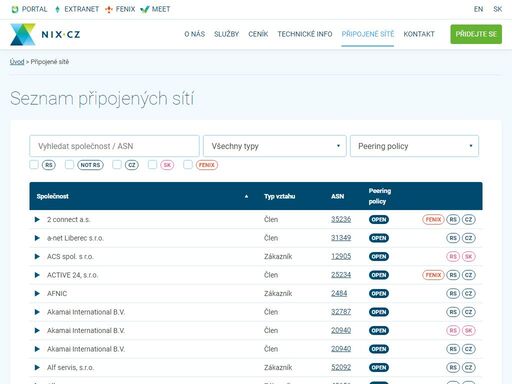Click the PORTAL shield icon
This screenshot has height=384, width=512.
pyautogui.click(x=15, y=9)
